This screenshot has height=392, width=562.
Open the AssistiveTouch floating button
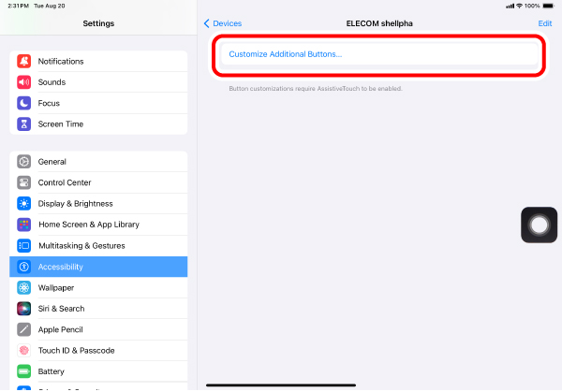coord(539,225)
